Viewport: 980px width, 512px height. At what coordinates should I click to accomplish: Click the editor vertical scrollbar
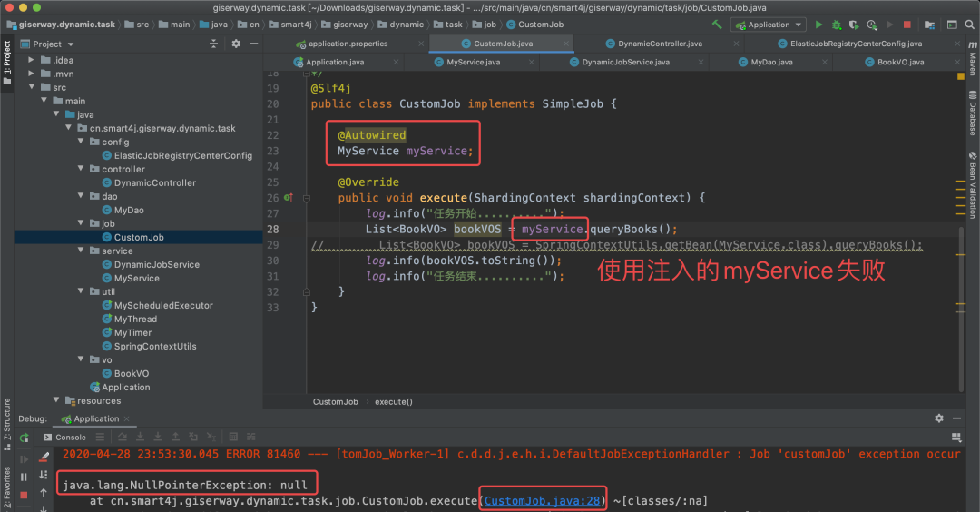(x=961, y=310)
